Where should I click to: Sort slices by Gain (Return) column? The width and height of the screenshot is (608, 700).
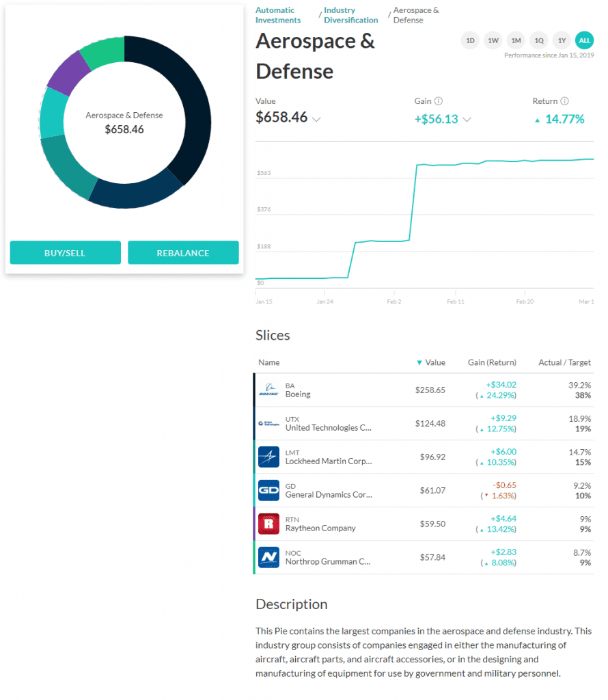tap(492, 362)
